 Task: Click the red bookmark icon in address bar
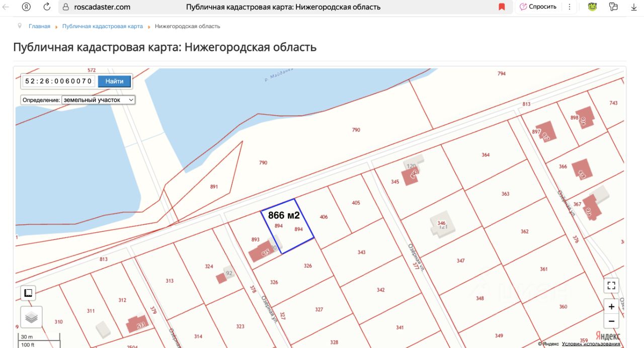pos(502,7)
